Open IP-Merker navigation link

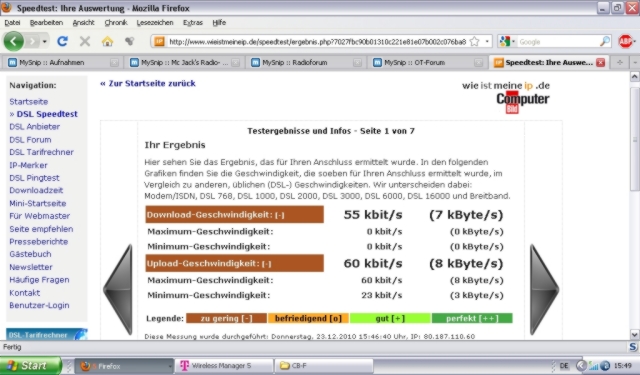click(x=28, y=165)
